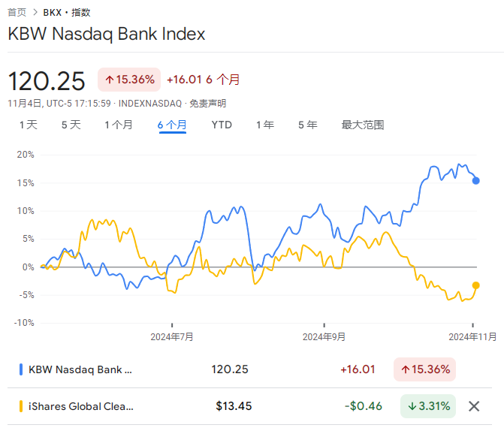Open the 免责声明 disclaimer link
This screenshot has width=504, height=428.
click(207, 104)
